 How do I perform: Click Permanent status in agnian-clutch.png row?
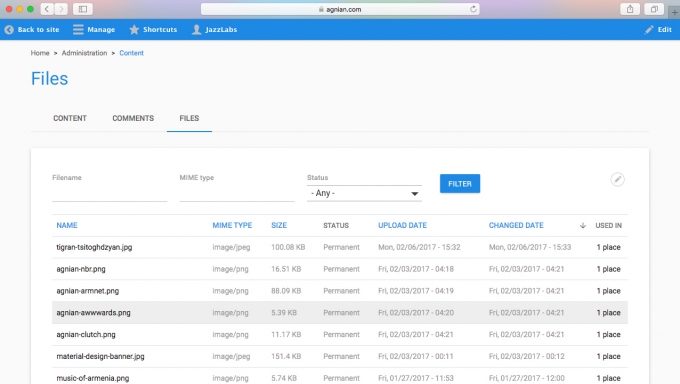(341, 335)
